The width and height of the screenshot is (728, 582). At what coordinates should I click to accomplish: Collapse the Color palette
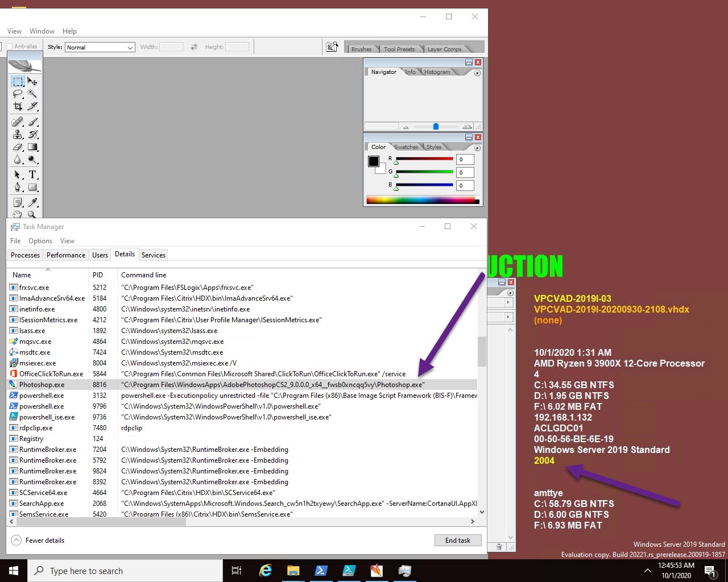(x=469, y=137)
